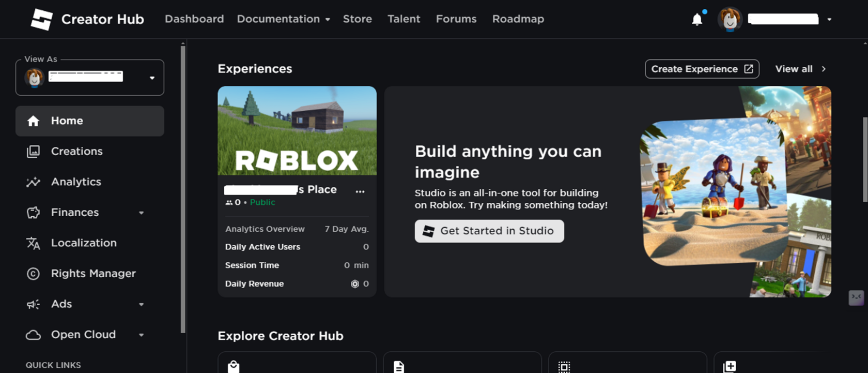The height and width of the screenshot is (373, 868).
Task: Click the View As avatar icon
Action: tap(35, 78)
